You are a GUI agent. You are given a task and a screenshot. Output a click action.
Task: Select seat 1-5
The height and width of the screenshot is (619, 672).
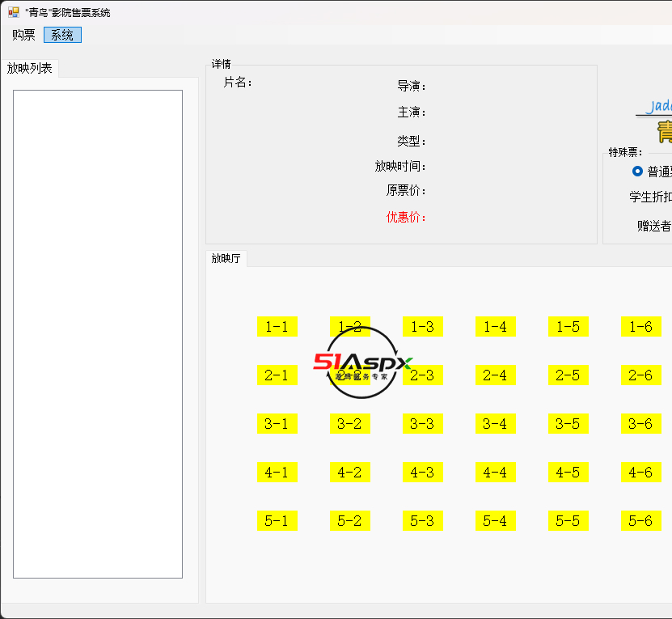click(x=568, y=326)
